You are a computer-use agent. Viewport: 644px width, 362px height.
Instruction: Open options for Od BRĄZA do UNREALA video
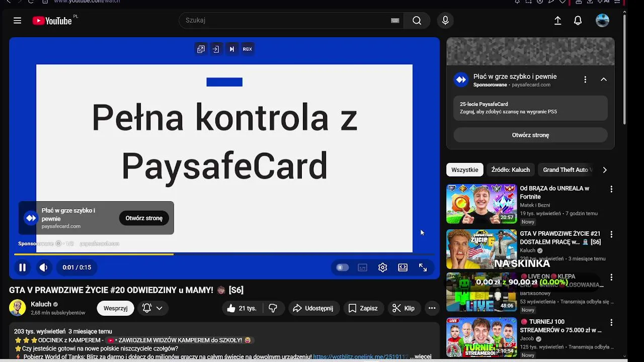(611, 190)
